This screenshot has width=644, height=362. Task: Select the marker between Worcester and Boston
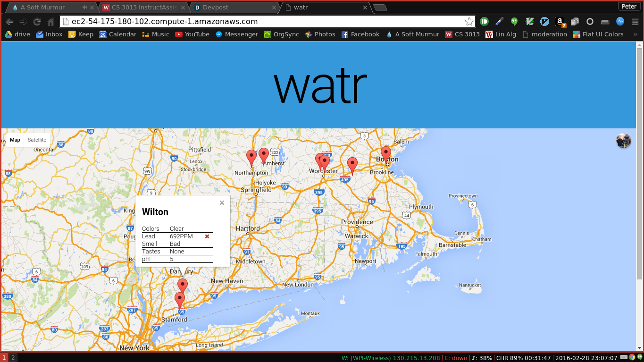tap(352, 166)
